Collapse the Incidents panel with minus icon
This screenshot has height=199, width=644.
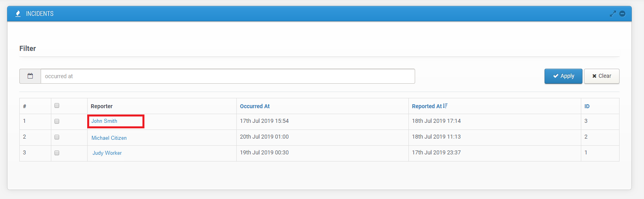pos(622,14)
